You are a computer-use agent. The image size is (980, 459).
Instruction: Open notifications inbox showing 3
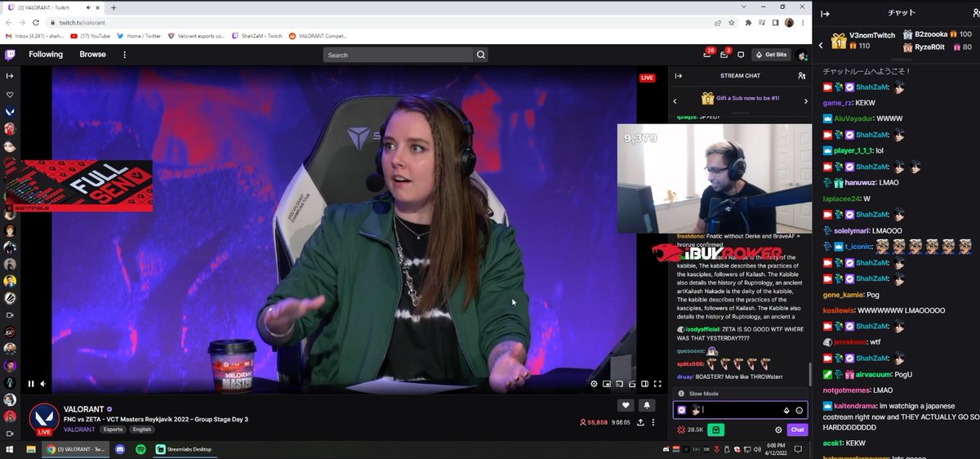[724, 55]
